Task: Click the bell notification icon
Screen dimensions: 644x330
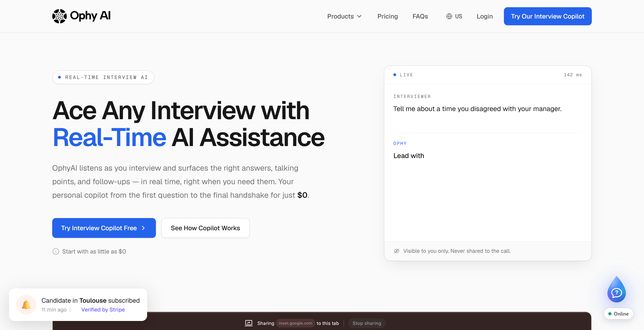Action: point(26,304)
